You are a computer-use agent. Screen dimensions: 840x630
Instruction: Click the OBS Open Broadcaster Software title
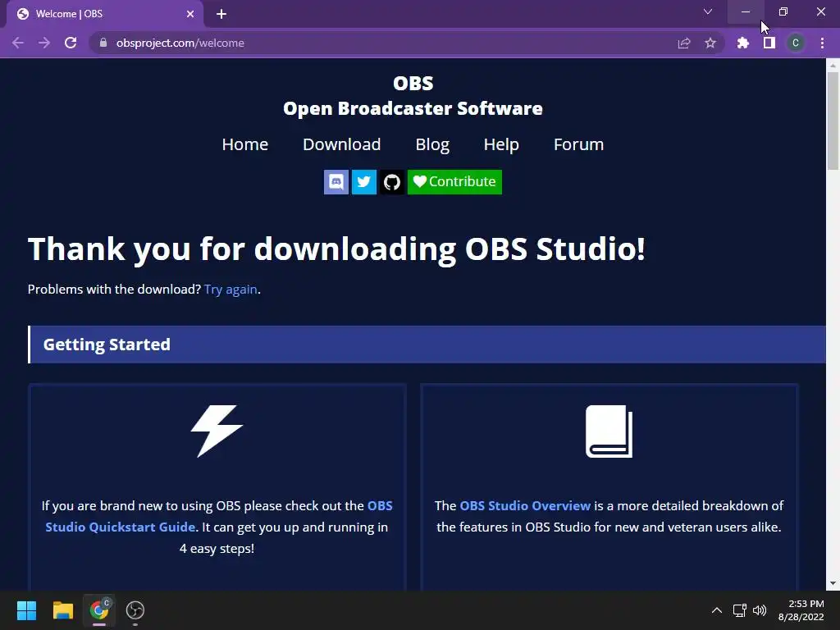click(x=413, y=95)
